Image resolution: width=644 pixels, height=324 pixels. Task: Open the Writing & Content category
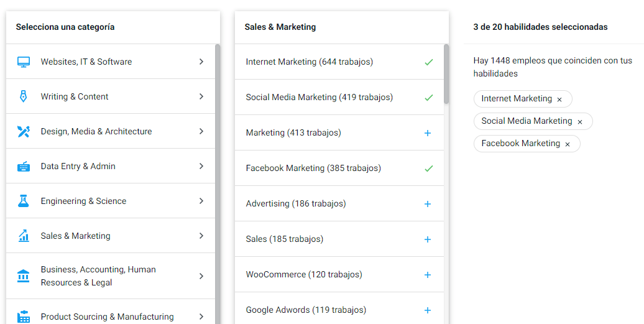point(111,96)
